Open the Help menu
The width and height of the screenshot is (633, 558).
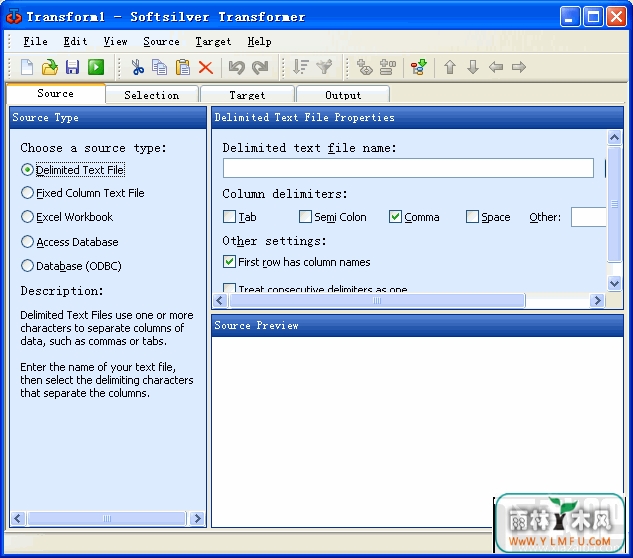pyautogui.click(x=259, y=42)
